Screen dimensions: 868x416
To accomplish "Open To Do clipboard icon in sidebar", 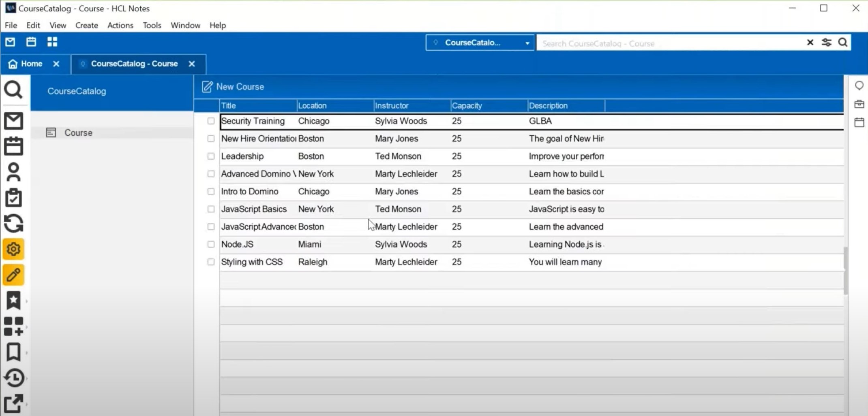I will (13, 198).
